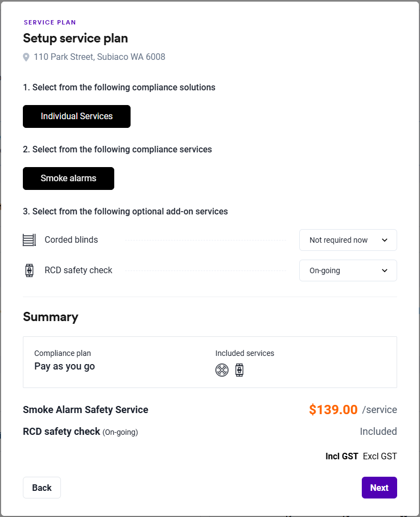Screen dimensions: 420x517
Task: Proceed with the Next button
Action: pyautogui.click(x=379, y=488)
